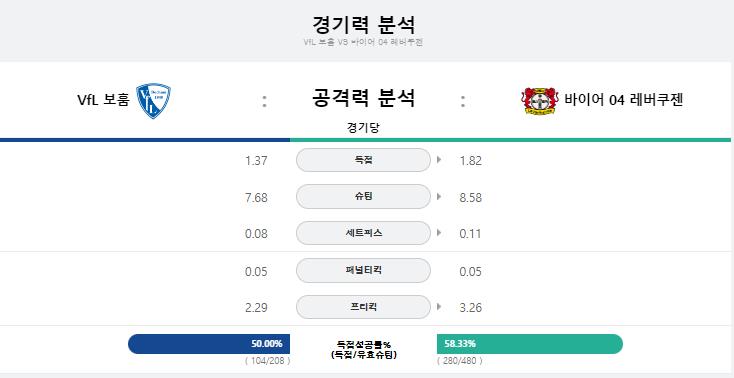The image size is (734, 378).
Task: Click the arrow beside 프리킥 pill
Action: 439,307
